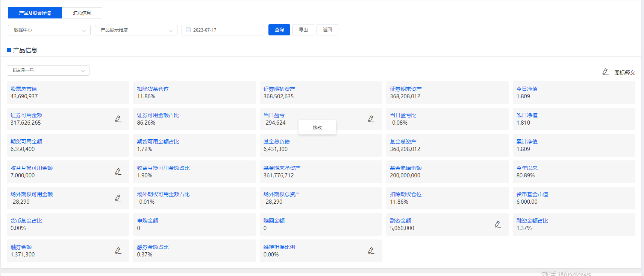
Task: Edit 维持担保比例 with its pencil icon
Action: point(371,251)
